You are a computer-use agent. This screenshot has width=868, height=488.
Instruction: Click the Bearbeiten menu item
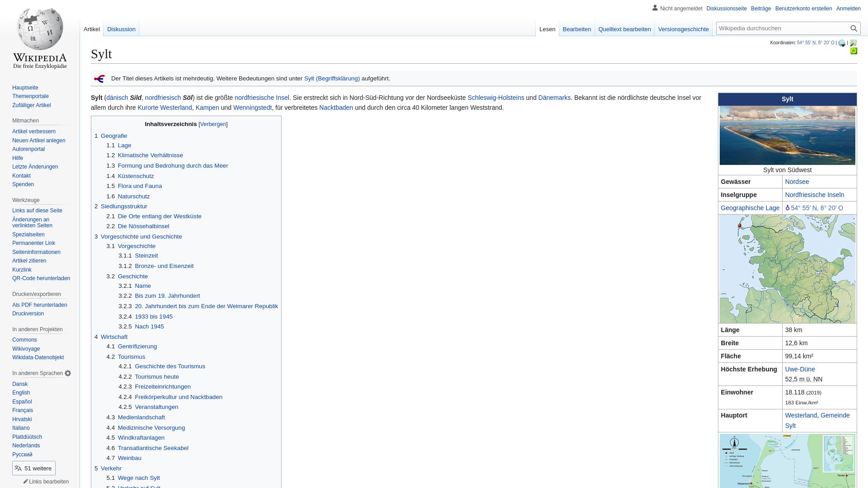[x=577, y=28]
